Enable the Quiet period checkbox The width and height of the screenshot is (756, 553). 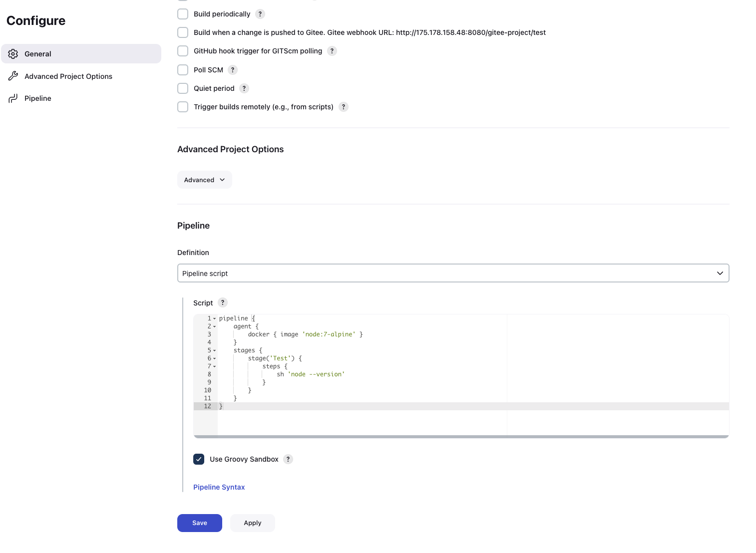click(183, 88)
